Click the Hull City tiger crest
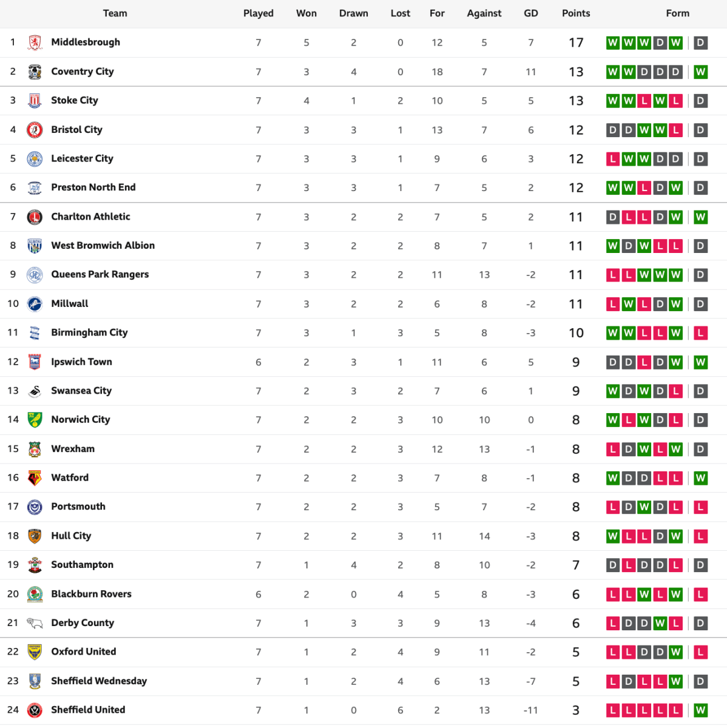 (x=35, y=536)
